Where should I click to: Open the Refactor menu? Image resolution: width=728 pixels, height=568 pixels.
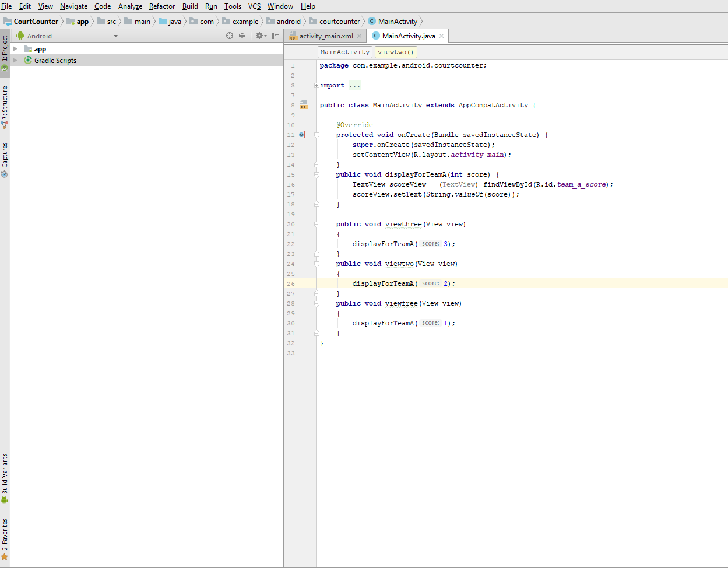(161, 6)
